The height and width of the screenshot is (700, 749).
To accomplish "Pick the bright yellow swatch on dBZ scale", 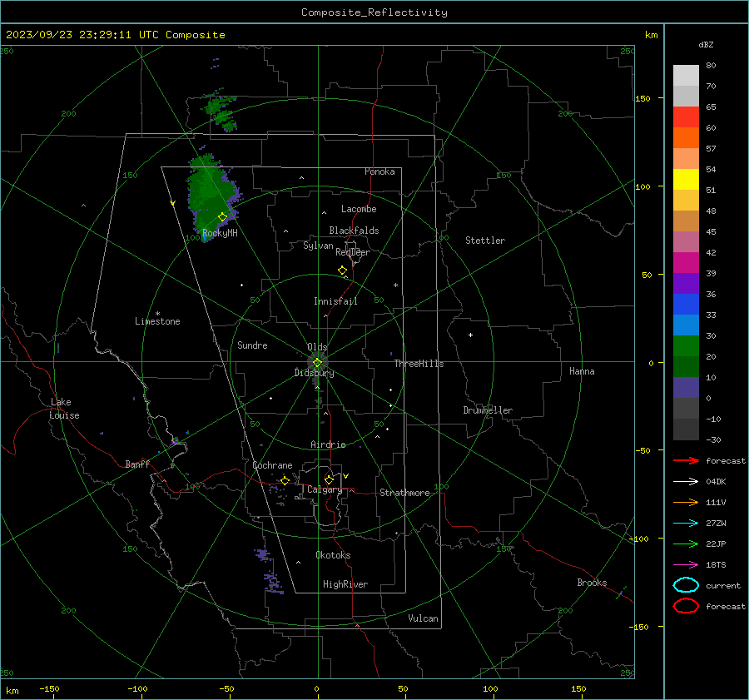I will 686,179.
